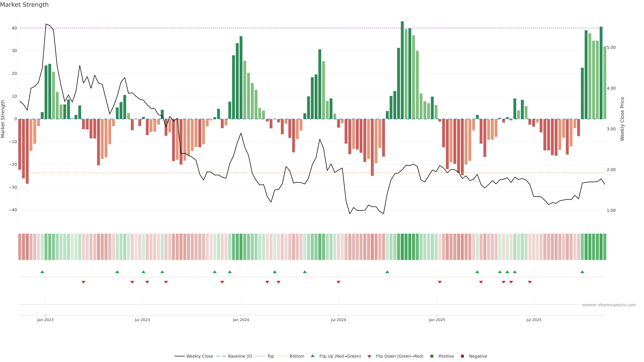Click the Weekly Close Price axis title

pos(622,119)
